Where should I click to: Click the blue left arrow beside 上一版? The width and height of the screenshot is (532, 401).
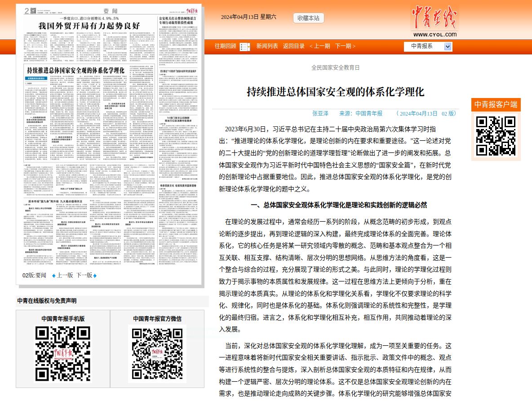click(54, 276)
